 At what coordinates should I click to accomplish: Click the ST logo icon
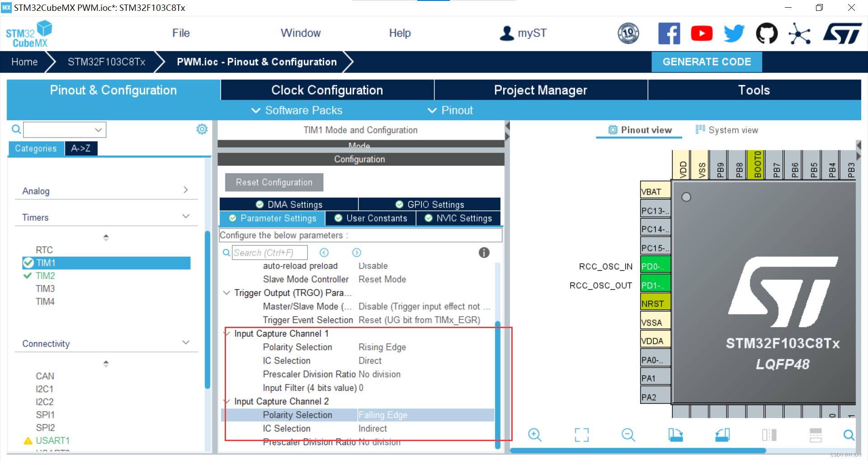(x=842, y=33)
